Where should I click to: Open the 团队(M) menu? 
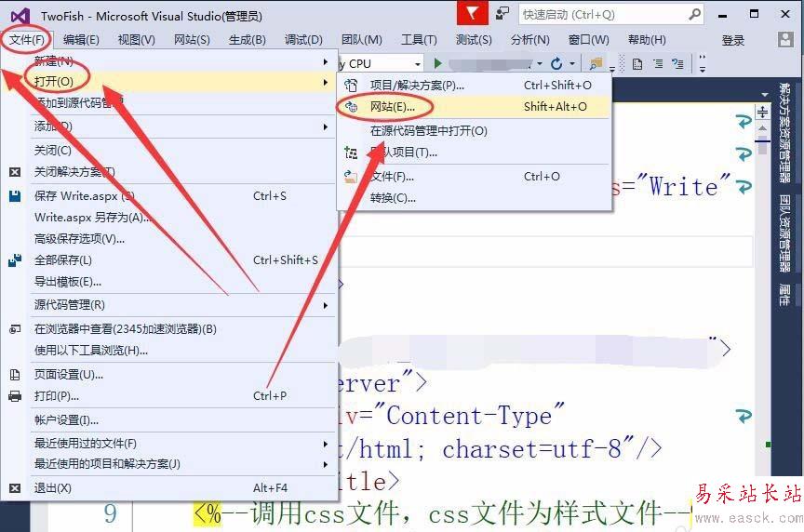(x=361, y=39)
